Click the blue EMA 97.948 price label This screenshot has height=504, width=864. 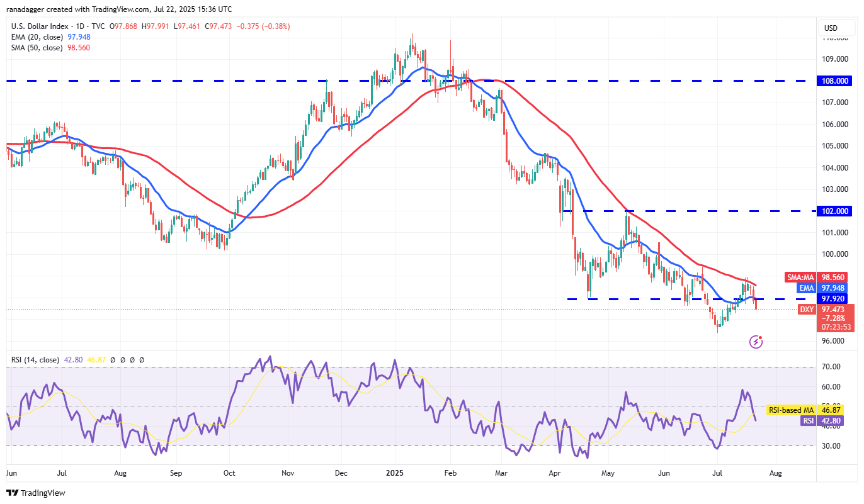(834, 288)
